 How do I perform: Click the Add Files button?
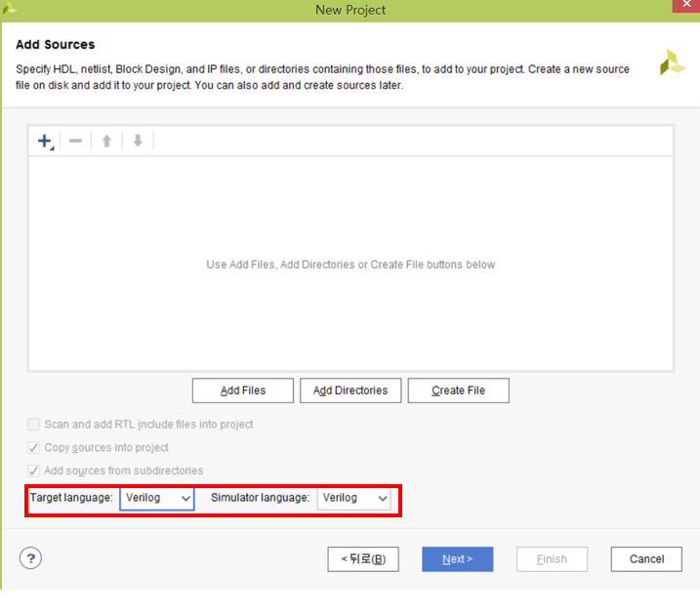pos(243,390)
